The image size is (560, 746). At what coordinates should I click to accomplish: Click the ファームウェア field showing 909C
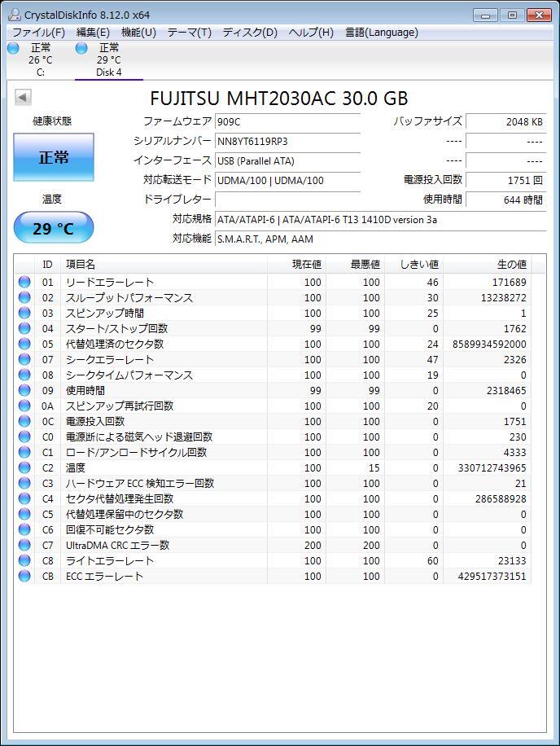287,122
